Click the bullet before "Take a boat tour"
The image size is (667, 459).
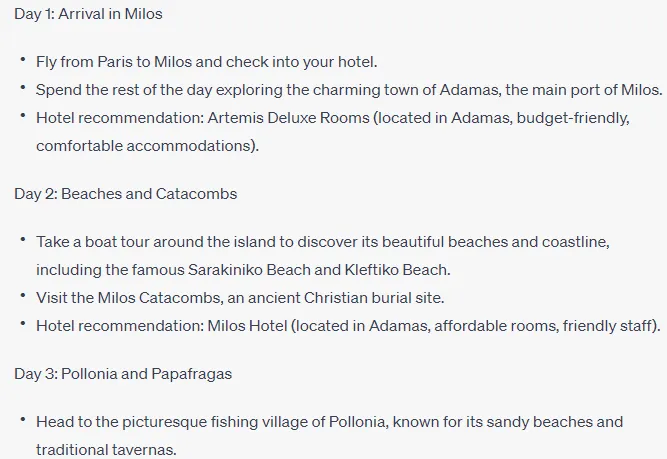[x=23, y=240]
